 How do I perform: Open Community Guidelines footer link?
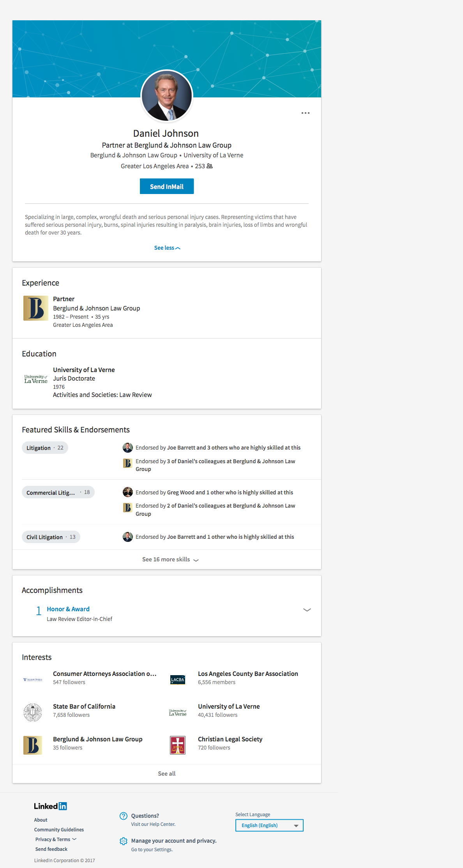(59, 830)
